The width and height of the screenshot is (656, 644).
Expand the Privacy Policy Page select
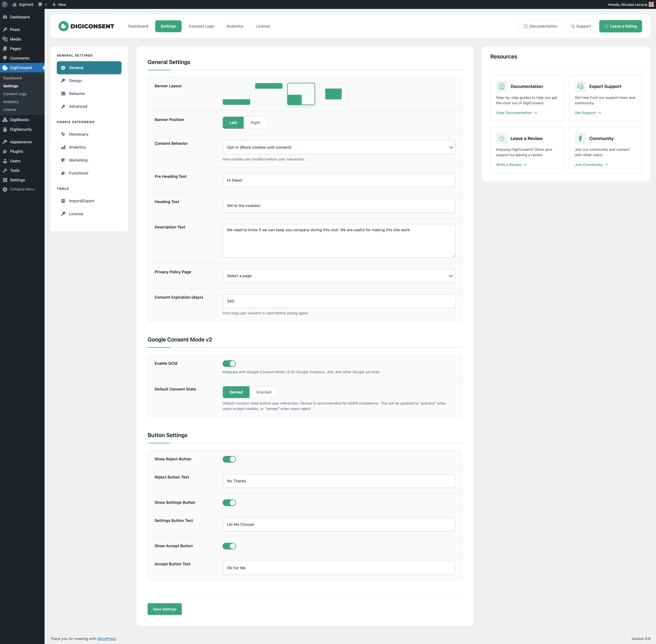(x=339, y=276)
